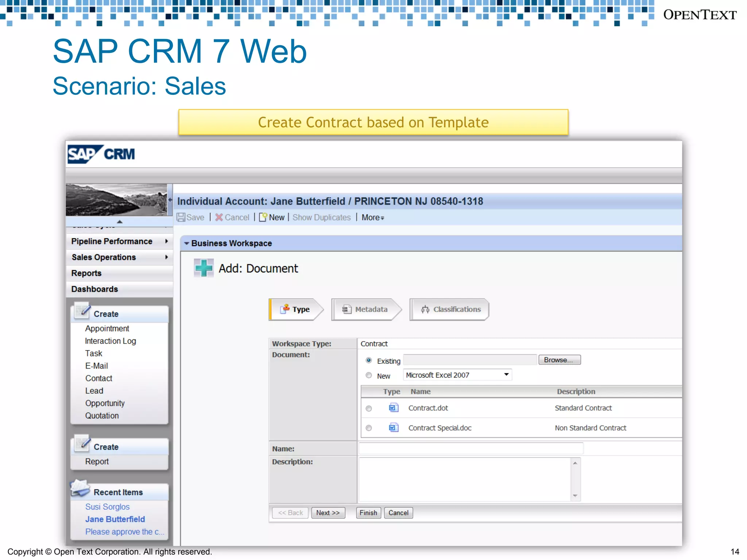The height and width of the screenshot is (560, 747).
Task: Click the << Back button
Action: point(290,513)
